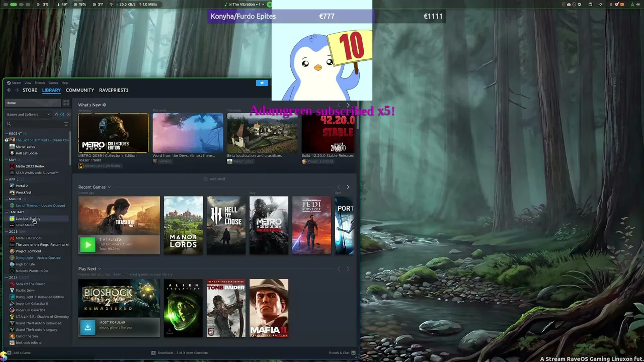644x362 pixels.
Task: Toggle the ready-to-play filter icon
Action: tap(68, 115)
